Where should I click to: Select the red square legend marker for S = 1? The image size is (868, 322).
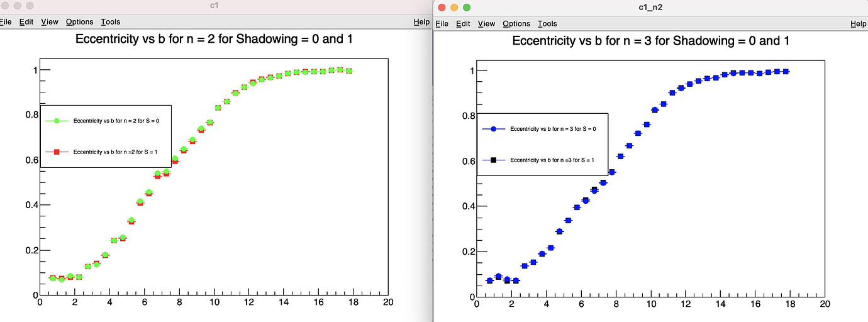click(x=56, y=152)
